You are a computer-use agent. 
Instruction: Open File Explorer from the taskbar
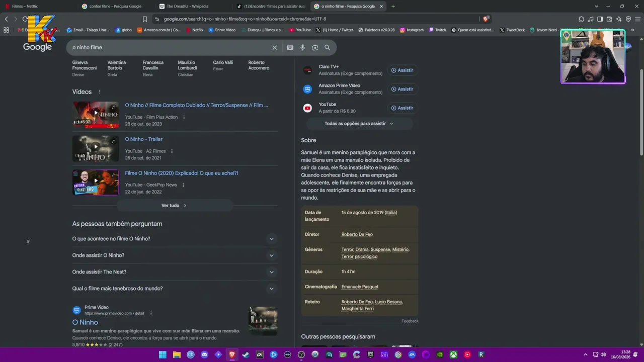[x=177, y=354]
